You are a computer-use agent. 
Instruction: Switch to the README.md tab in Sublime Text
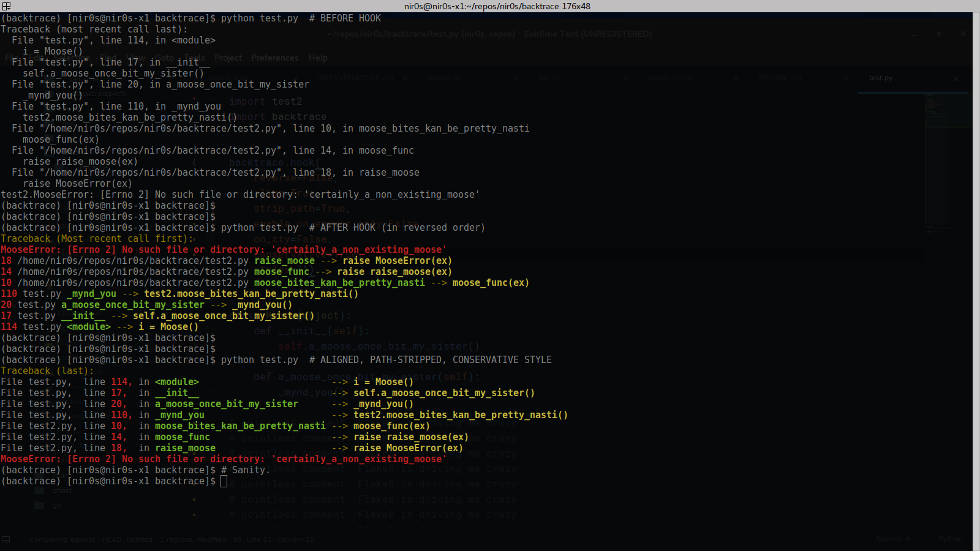pos(779,78)
